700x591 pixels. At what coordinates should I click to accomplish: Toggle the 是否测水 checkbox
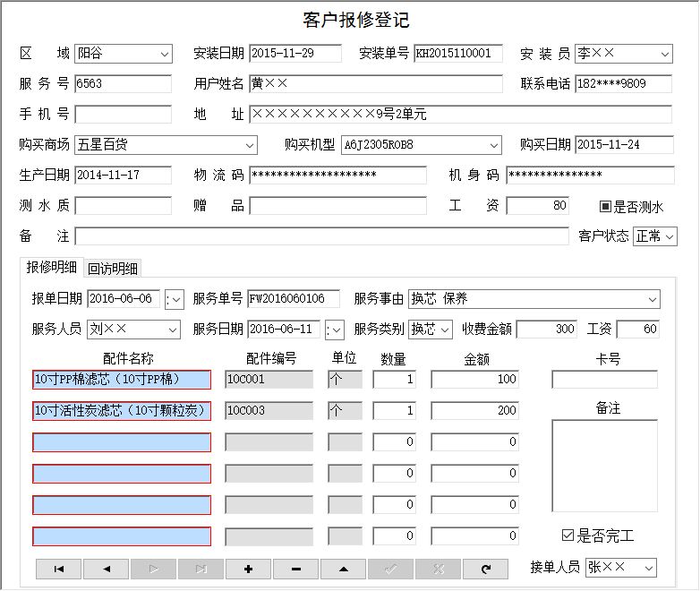click(605, 206)
